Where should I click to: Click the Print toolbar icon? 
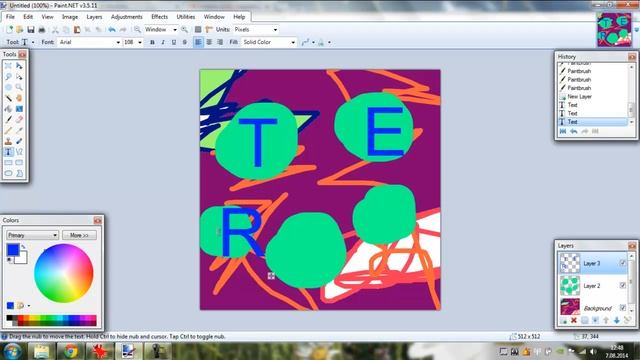(41, 29)
